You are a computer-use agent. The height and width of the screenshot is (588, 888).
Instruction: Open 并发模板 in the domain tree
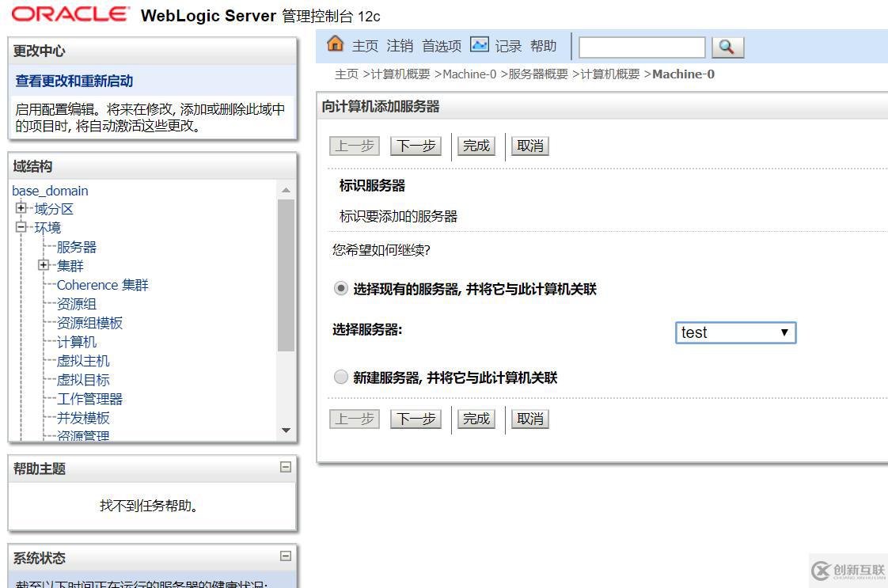click(83, 418)
